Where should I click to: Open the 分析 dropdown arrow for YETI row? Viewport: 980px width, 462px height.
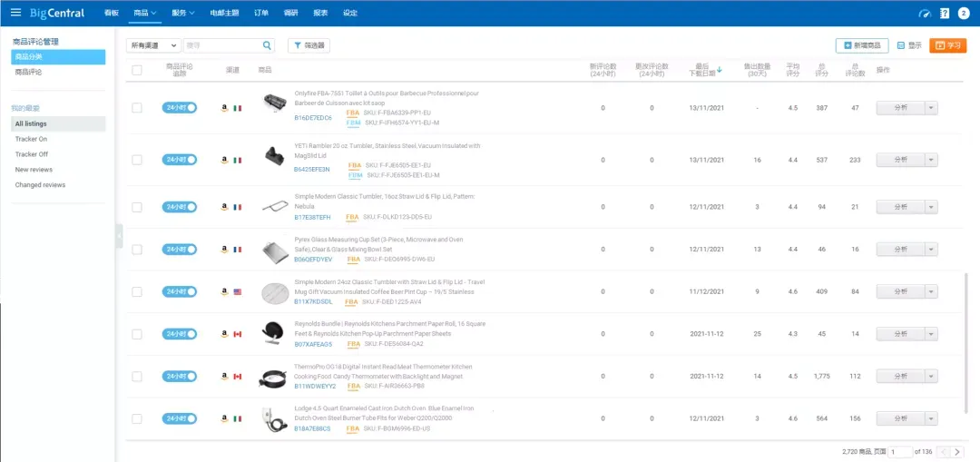(x=931, y=160)
